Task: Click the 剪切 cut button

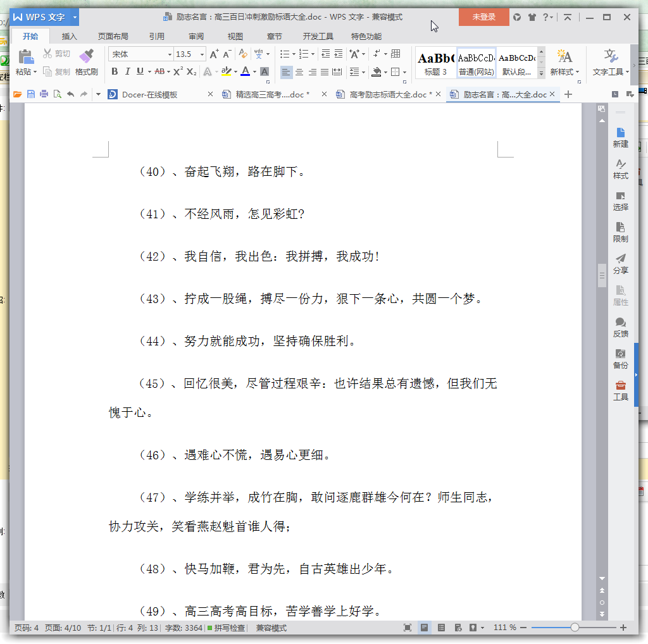Action: (56, 54)
